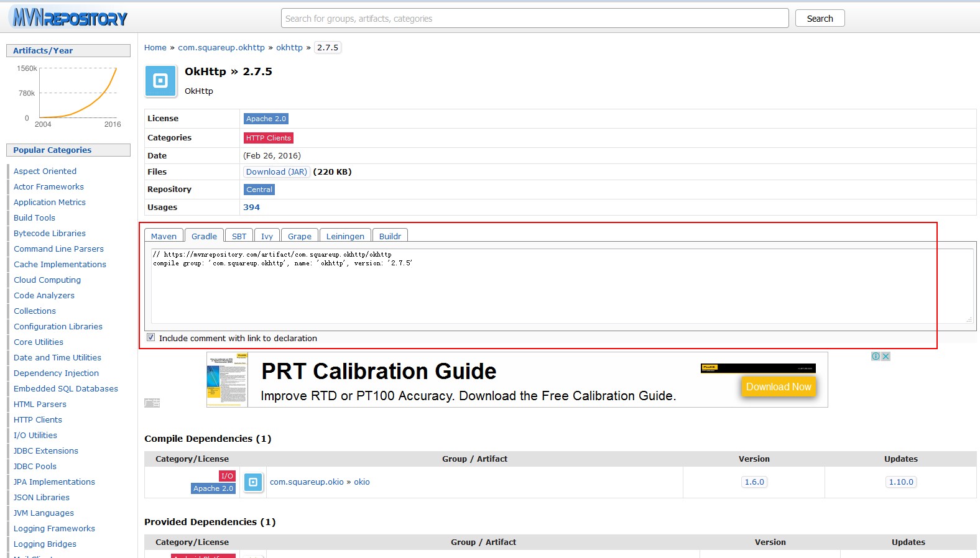This screenshot has height=558, width=980.
Task: Open JPA Implementations category
Action: click(54, 482)
